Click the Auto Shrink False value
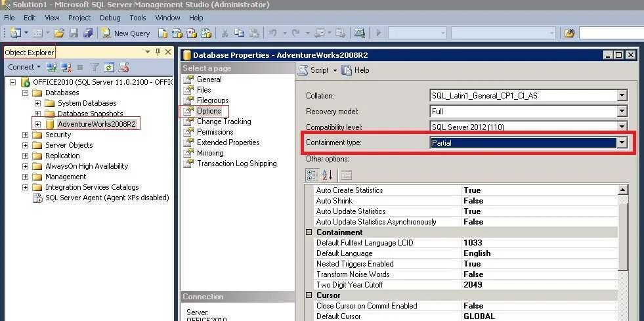The image size is (644, 321). 473,201
